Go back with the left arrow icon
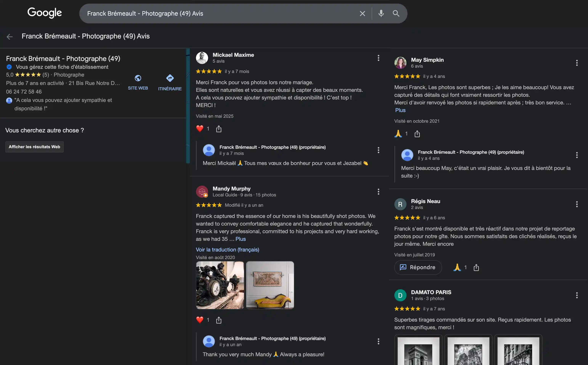The image size is (588, 365). [10, 37]
